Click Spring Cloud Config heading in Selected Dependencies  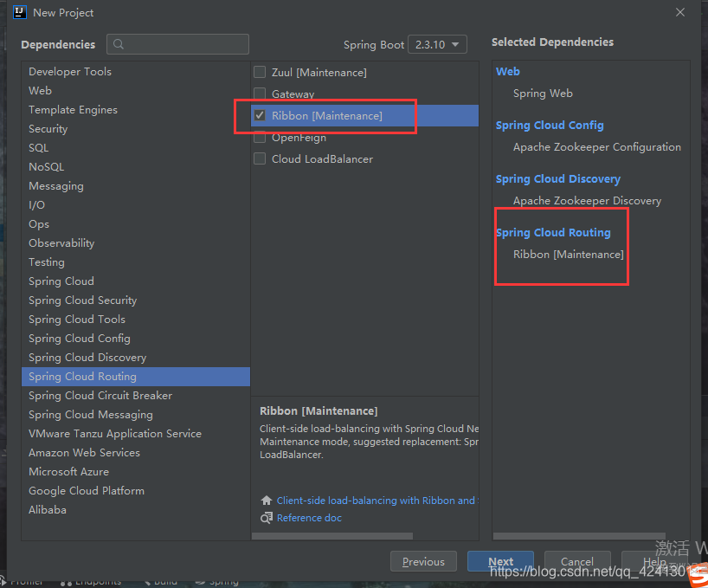click(550, 125)
